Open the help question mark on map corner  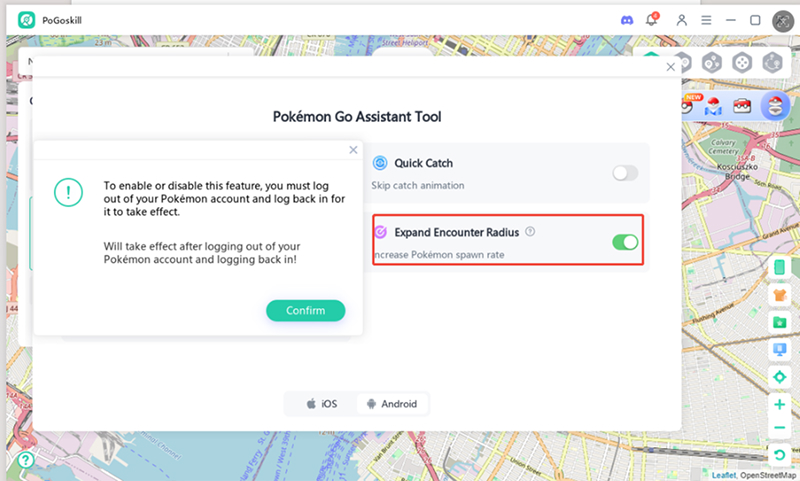click(26, 460)
